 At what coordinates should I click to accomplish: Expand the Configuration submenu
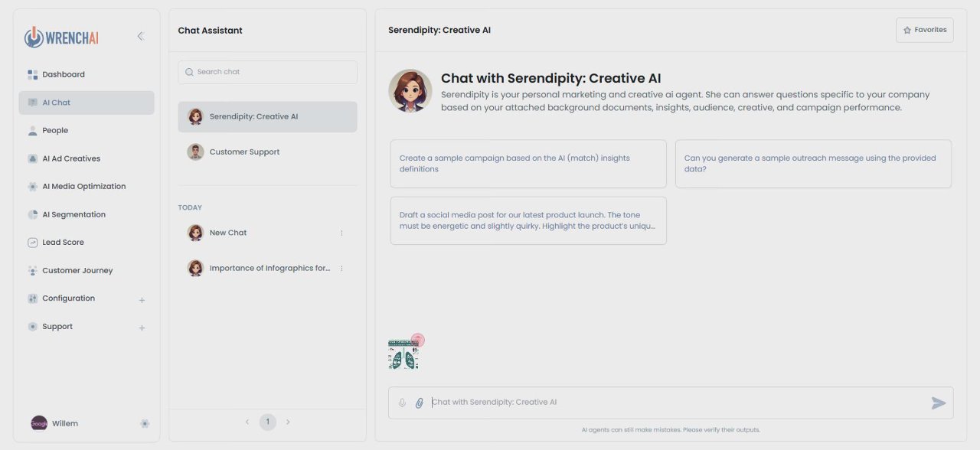(142, 300)
